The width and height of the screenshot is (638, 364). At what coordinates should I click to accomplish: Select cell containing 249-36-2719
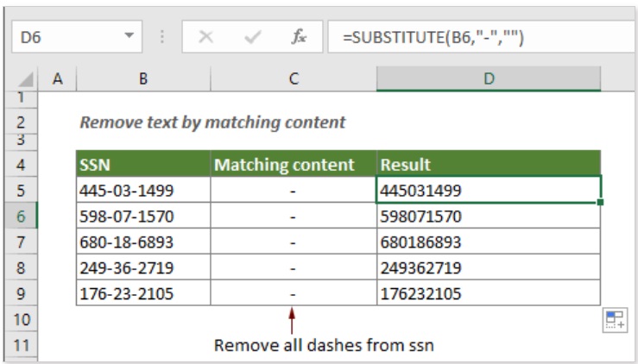(143, 267)
